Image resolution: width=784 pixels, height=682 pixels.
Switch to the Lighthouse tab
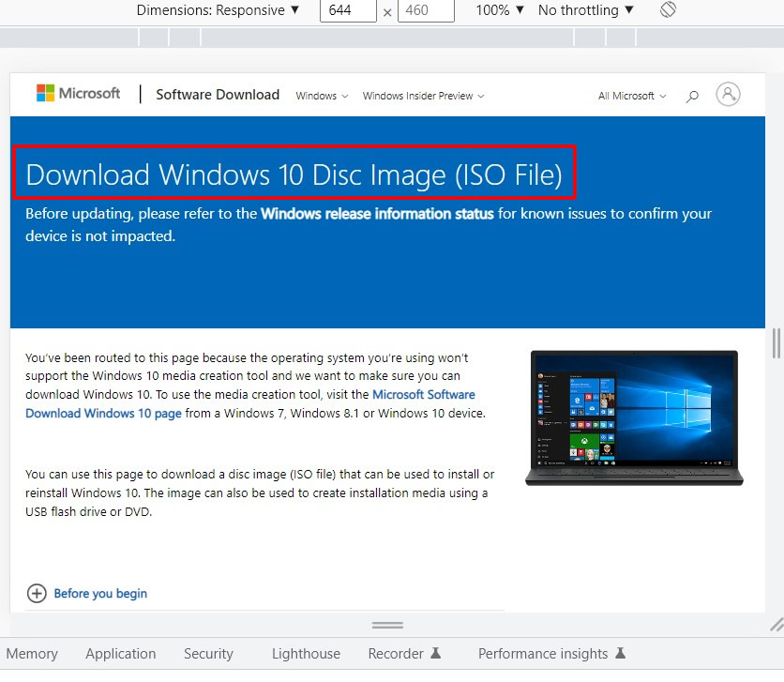point(306,654)
